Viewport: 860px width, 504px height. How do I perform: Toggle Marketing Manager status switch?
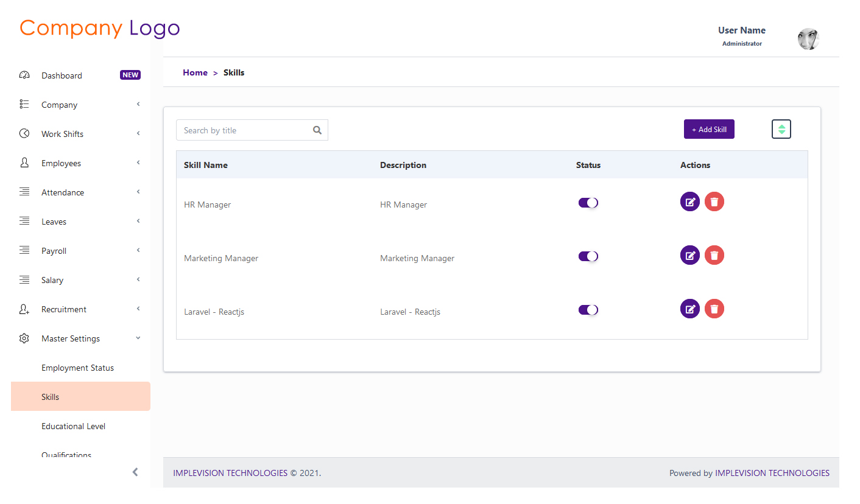[x=588, y=256]
